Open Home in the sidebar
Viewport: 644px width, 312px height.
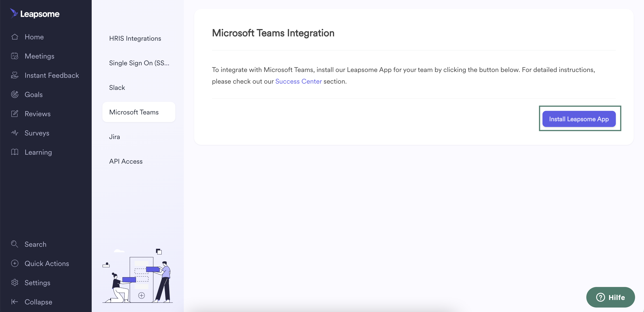coord(34,37)
